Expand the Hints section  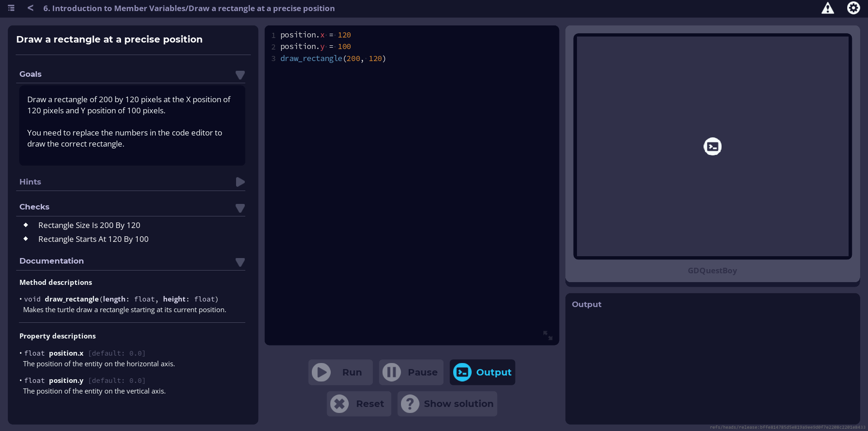240,182
